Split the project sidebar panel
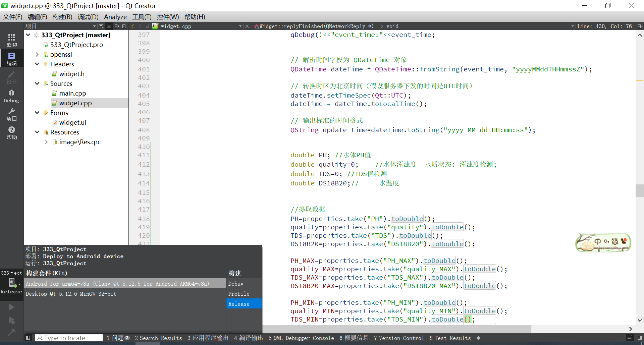The width and height of the screenshot is (644, 345). [116, 26]
